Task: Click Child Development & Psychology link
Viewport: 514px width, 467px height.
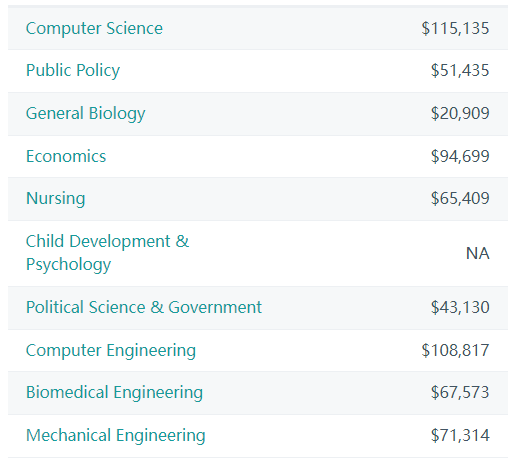Action: (107, 253)
